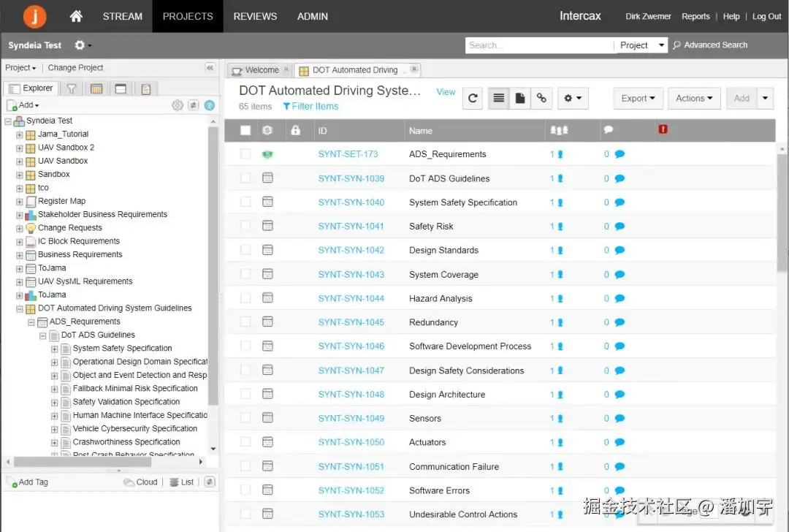Viewport: 789px width, 532px height.
Task: Click the blue circular icon in explorer toolbar
Action: 210,105
